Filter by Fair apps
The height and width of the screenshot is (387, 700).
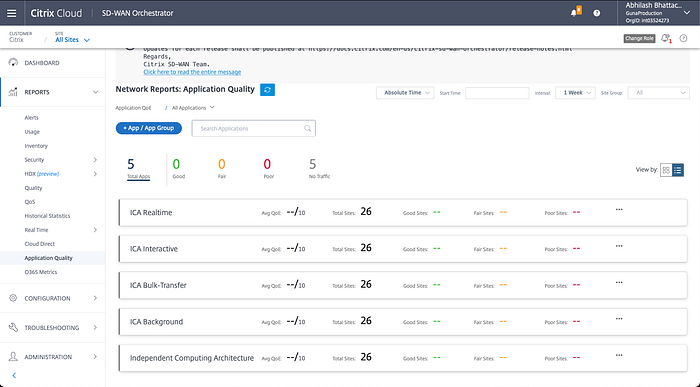(222, 168)
